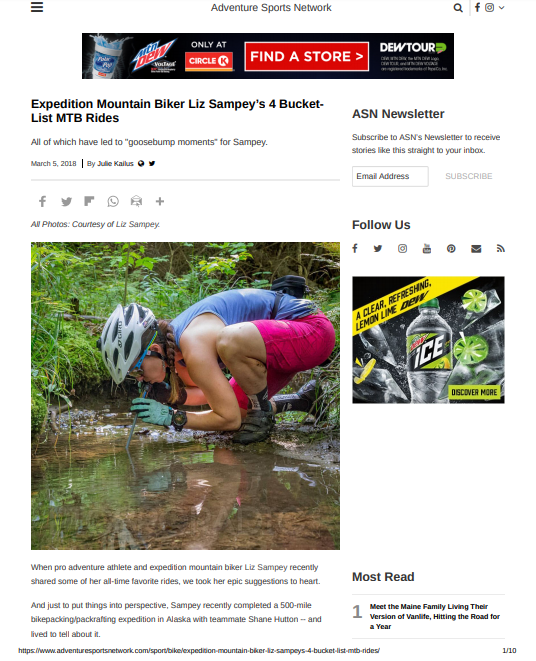The height and width of the screenshot is (661, 536).
Task: Share article via WhatsApp
Action: pos(113,201)
